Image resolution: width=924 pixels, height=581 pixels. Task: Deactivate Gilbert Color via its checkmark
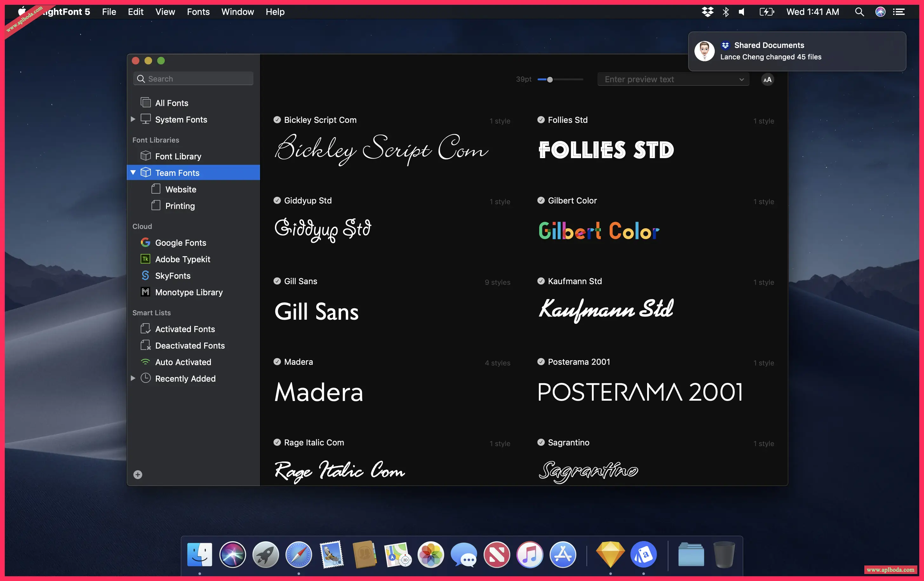pos(541,200)
